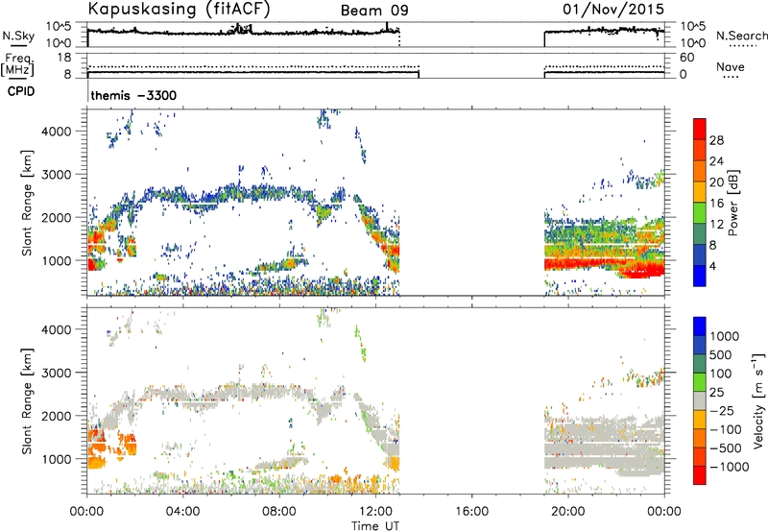Screen dimensions: 768x532
Task: Click the 20:00 time axis tick label
Action: 567,511
